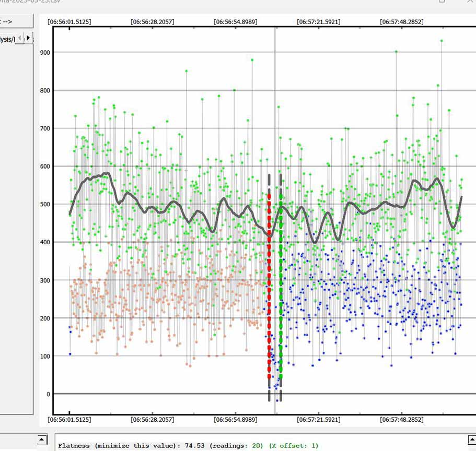
Task: Click bottom axis timestamp [06:57:48.2852]
Action: [402, 420]
